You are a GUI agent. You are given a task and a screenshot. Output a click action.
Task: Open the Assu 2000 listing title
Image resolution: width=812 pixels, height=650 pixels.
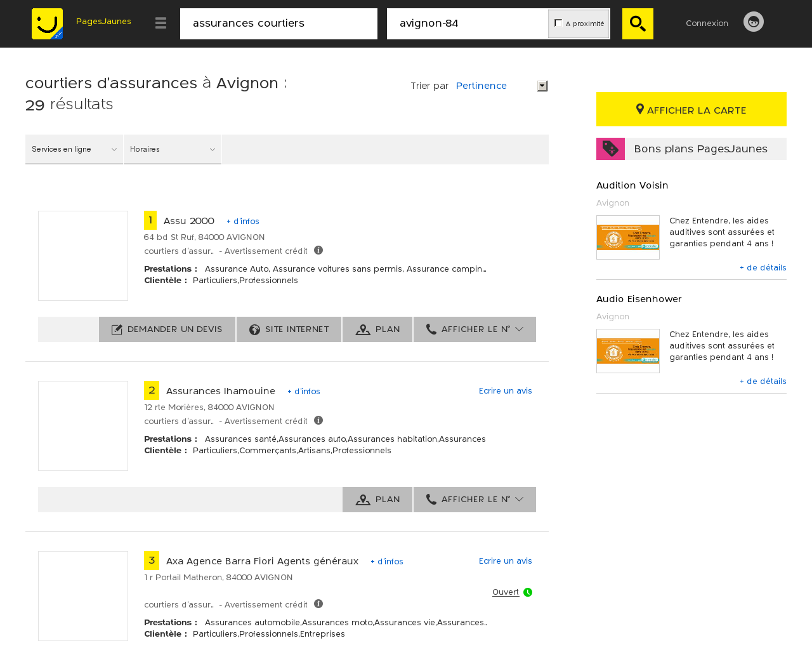tap(189, 221)
